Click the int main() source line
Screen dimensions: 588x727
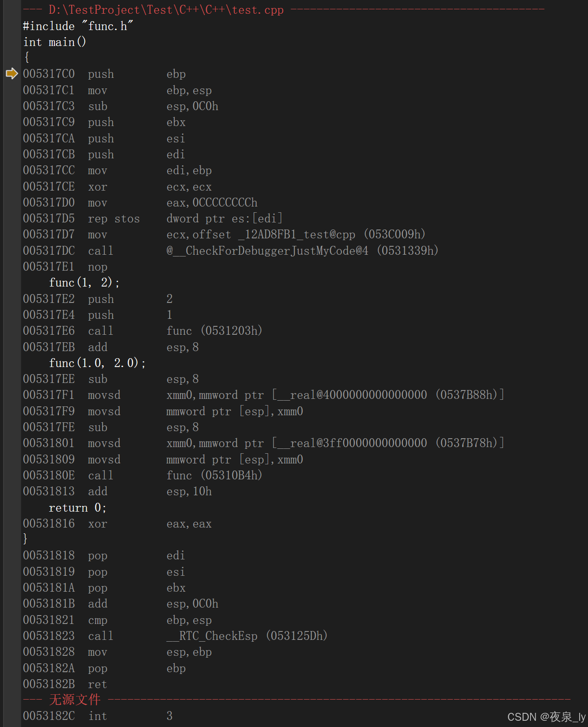click(x=54, y=42)
